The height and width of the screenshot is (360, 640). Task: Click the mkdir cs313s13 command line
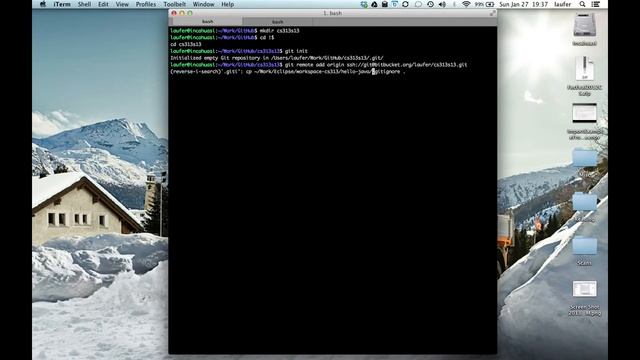(x=235, y=31)
